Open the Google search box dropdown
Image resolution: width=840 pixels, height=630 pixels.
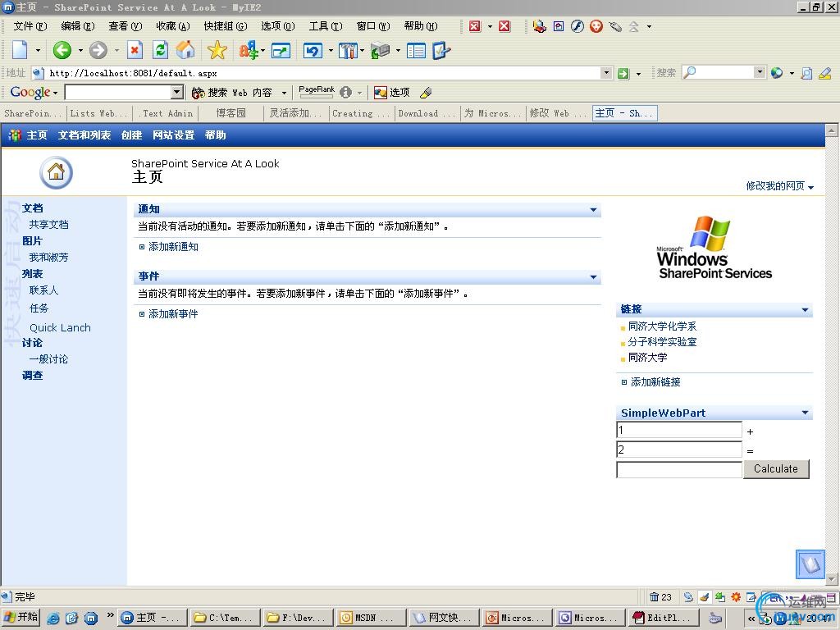coord(177,93)
